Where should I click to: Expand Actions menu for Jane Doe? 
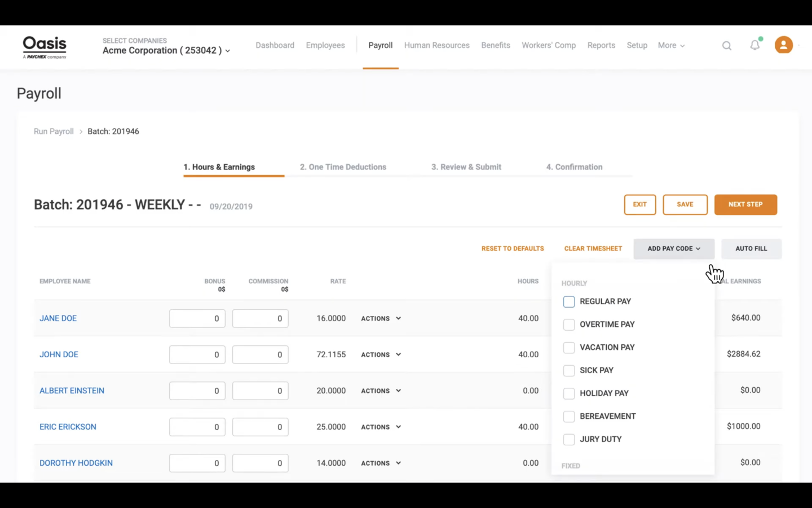tap(381, 319)
